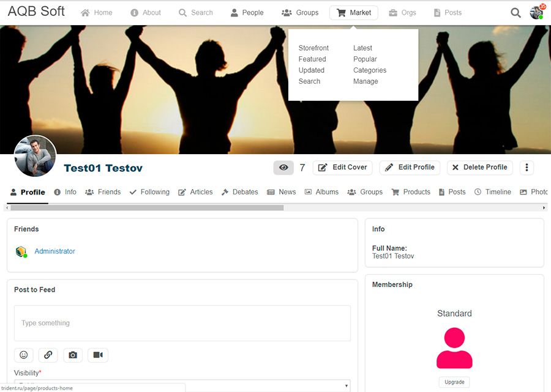Click the Upgrade membership button
The height and width of the screenshot is (392, 551).
click(x=454, y=382)
